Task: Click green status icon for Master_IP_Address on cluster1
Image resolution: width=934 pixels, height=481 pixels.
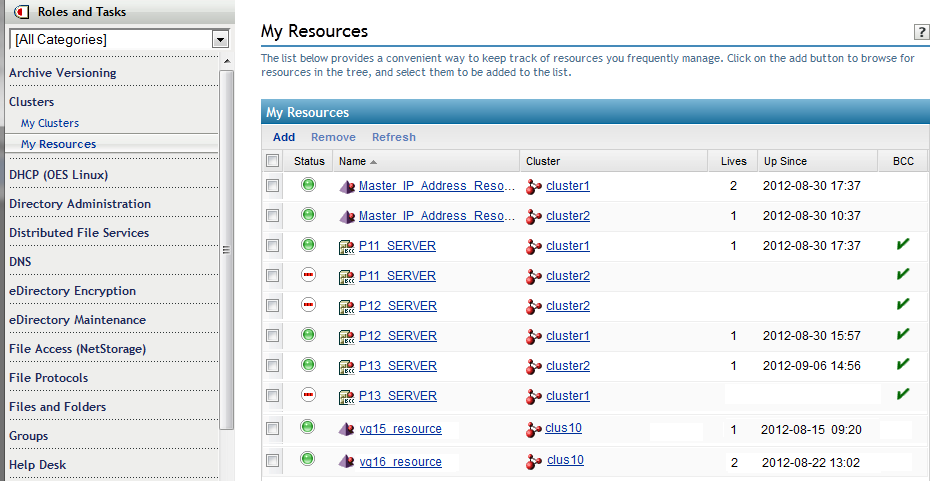Action: [308, 185]
